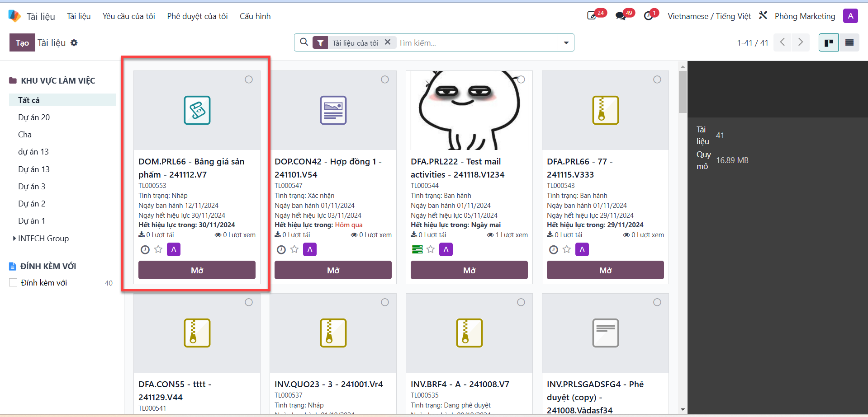Open 'Phê duyệt của tôi' menu

(x=197, y=16)
